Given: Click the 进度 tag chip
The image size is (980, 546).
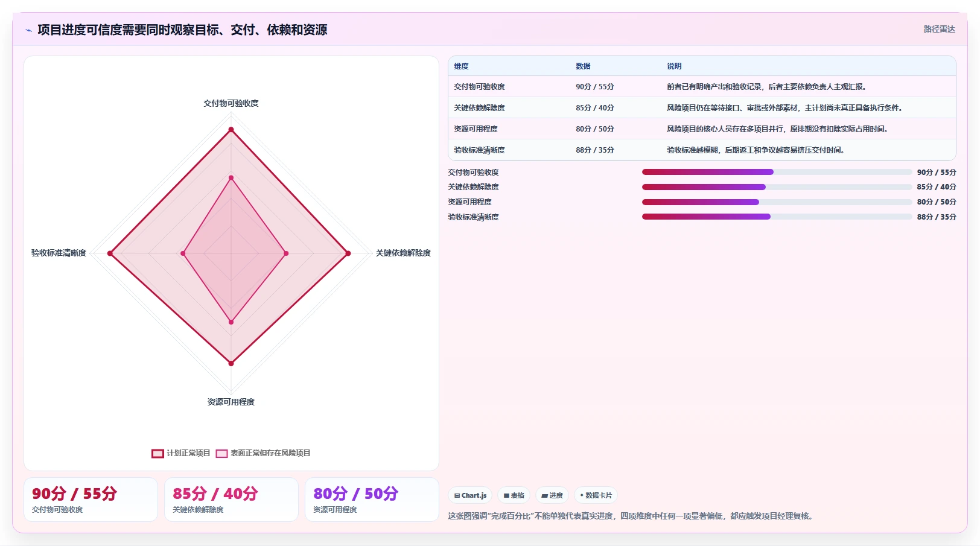Looking at the screenshot, I should tap(552, 495).
